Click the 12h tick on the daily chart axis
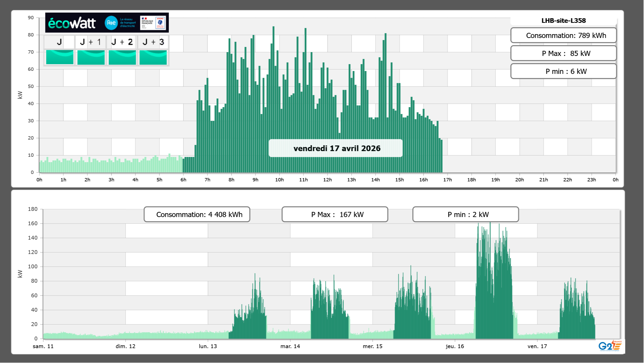Viewport: 644px width, 363px height. [x=327, y=180]
